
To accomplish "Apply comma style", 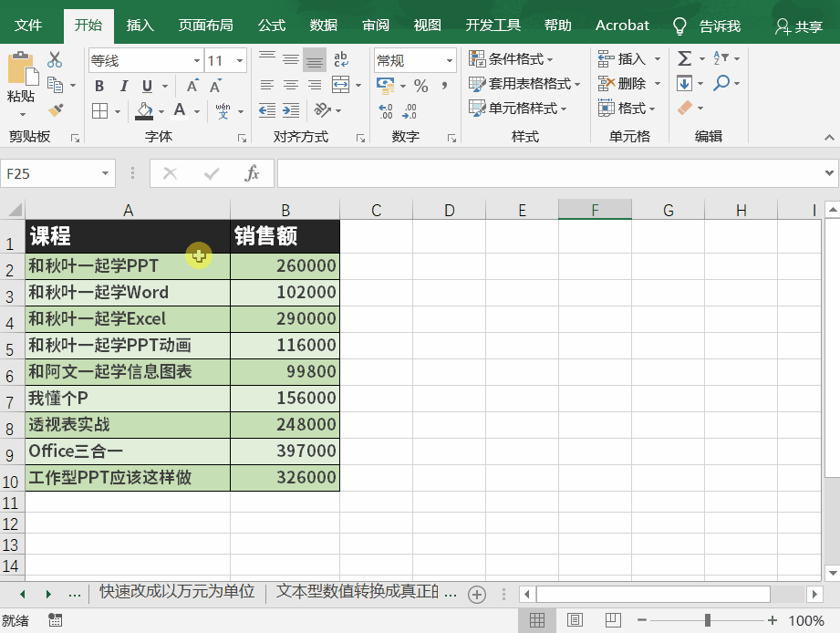I will tap(444, 86).
